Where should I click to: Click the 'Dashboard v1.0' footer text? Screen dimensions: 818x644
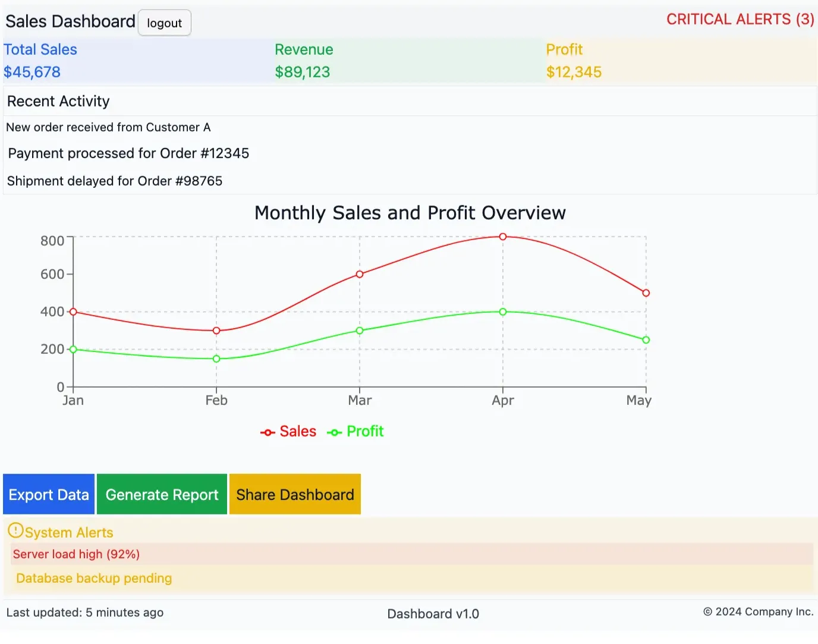coord(433,614)
